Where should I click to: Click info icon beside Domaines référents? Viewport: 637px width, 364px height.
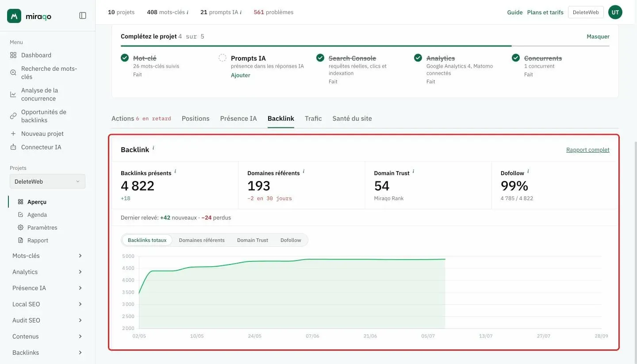[x=303, y=171]
